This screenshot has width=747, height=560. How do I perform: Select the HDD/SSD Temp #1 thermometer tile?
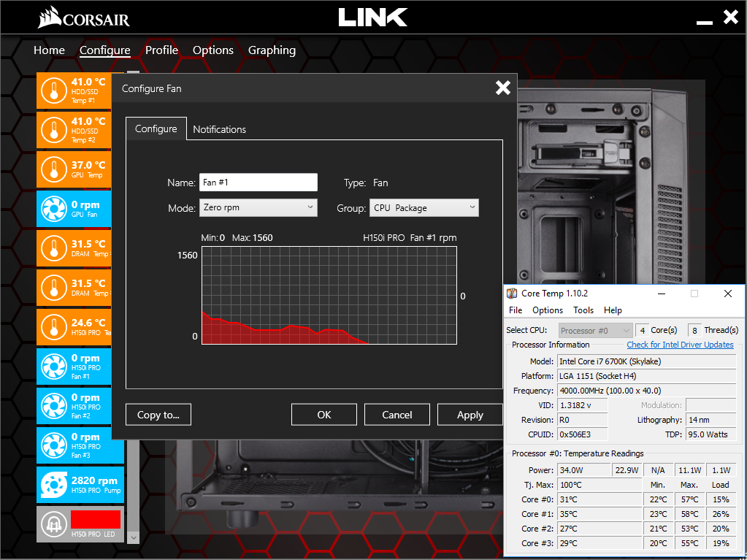pos(74,91)
